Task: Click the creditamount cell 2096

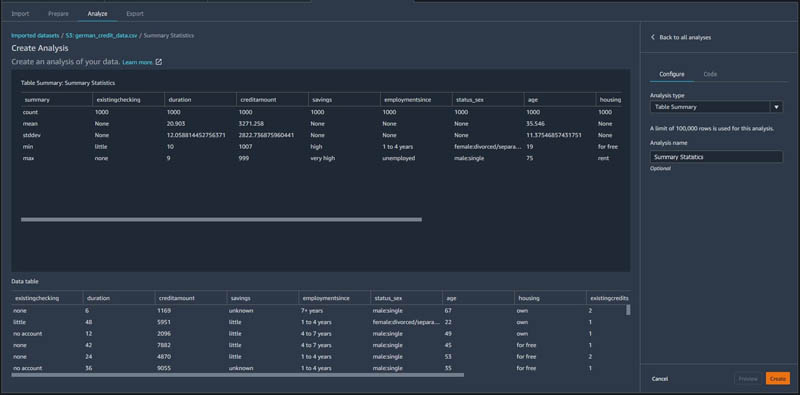Action: (164, 334)
